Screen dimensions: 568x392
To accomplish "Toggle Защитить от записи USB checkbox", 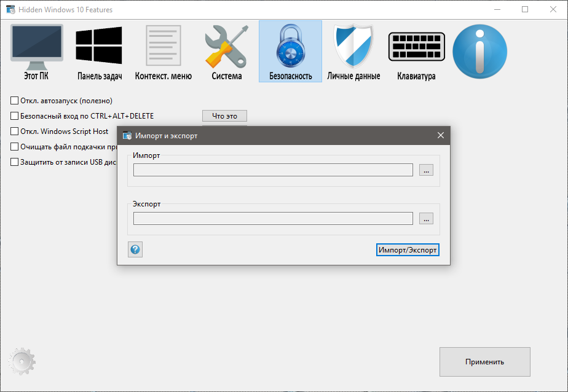I will (15, 162).
